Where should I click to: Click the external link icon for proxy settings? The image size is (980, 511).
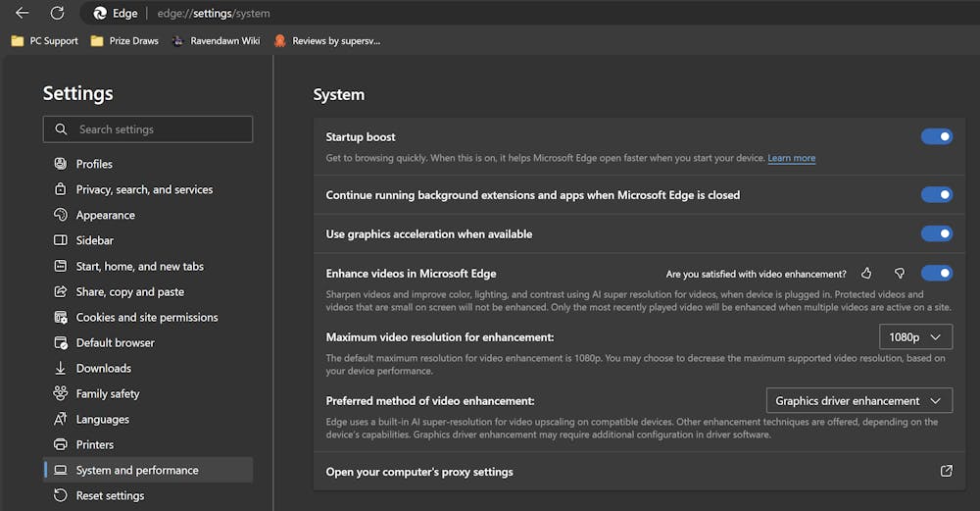(x=946, y=472)
